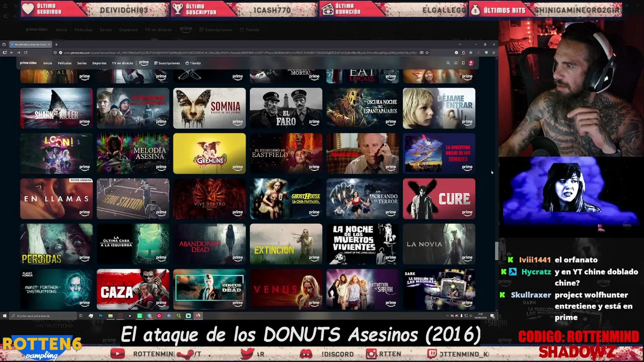644x362 pixels.
Task: Click the Prime Video logo
Action: pyautogui.click(x=28, y=63)
